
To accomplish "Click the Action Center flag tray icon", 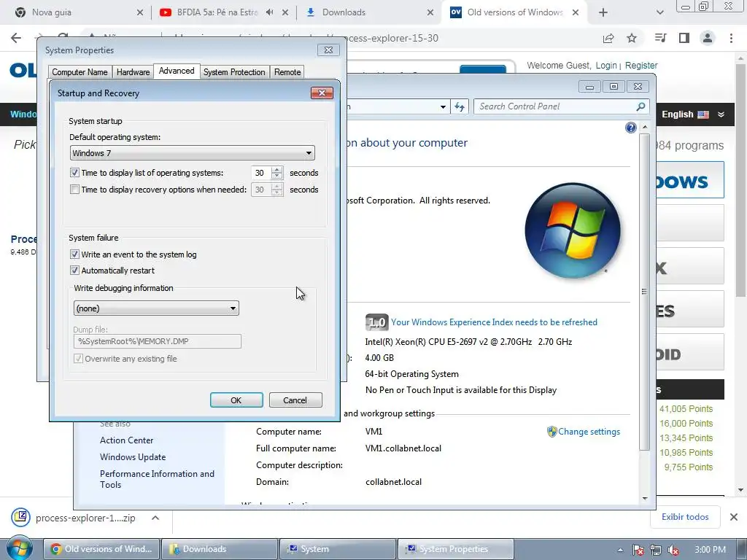I will click(638, 550).
